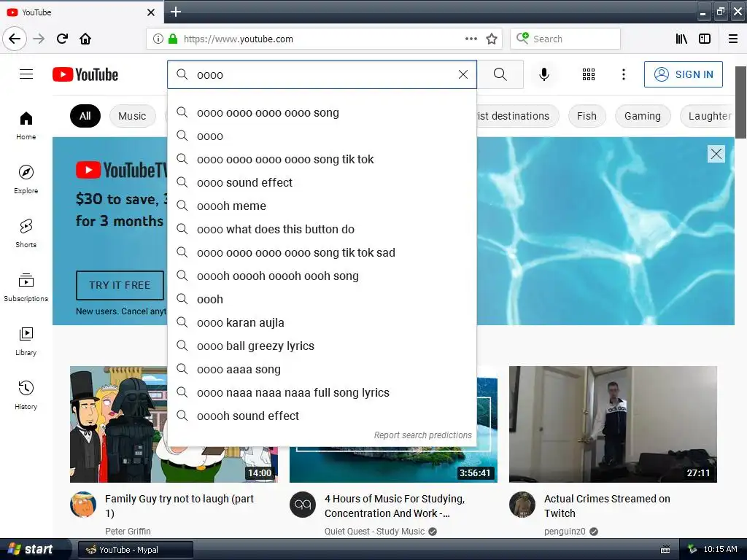
Task: Click the SIGN IN button
Action: pyautogui.click(x=683, y=74)
